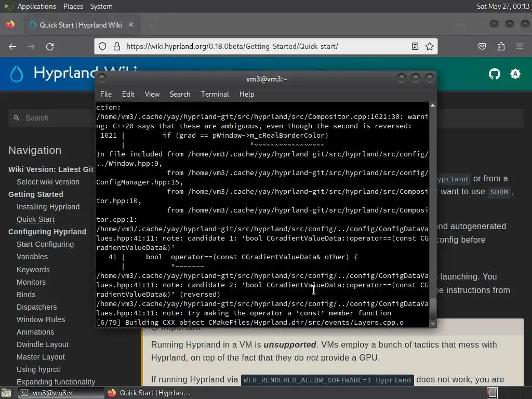Open the Quick Start sidebar link
The width and height of the screenshot is (532, 399).
pyautogui.click(x=36, y=219)
